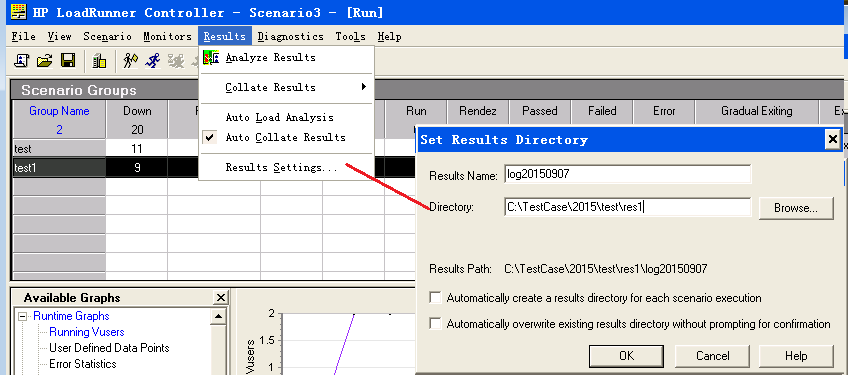Choose Auto Load Analysis menu entry
Screen dimensions: 853x375
[286, 118]
